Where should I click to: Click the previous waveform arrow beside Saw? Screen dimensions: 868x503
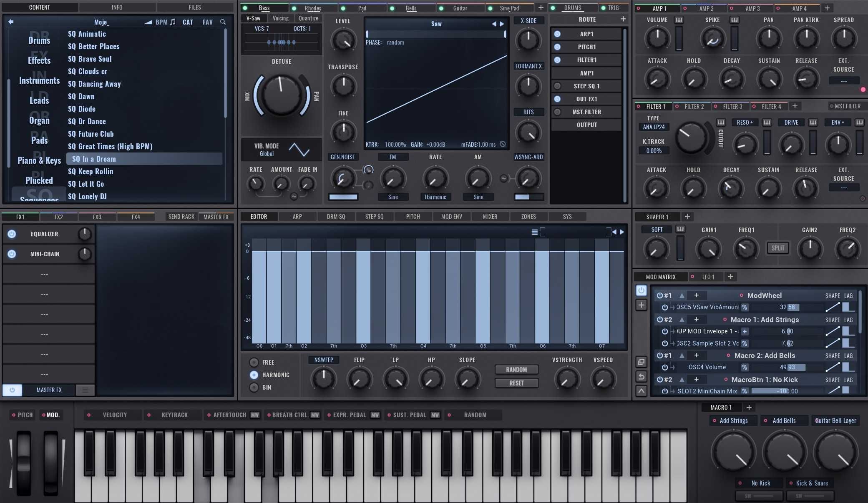tap(494, 24)
